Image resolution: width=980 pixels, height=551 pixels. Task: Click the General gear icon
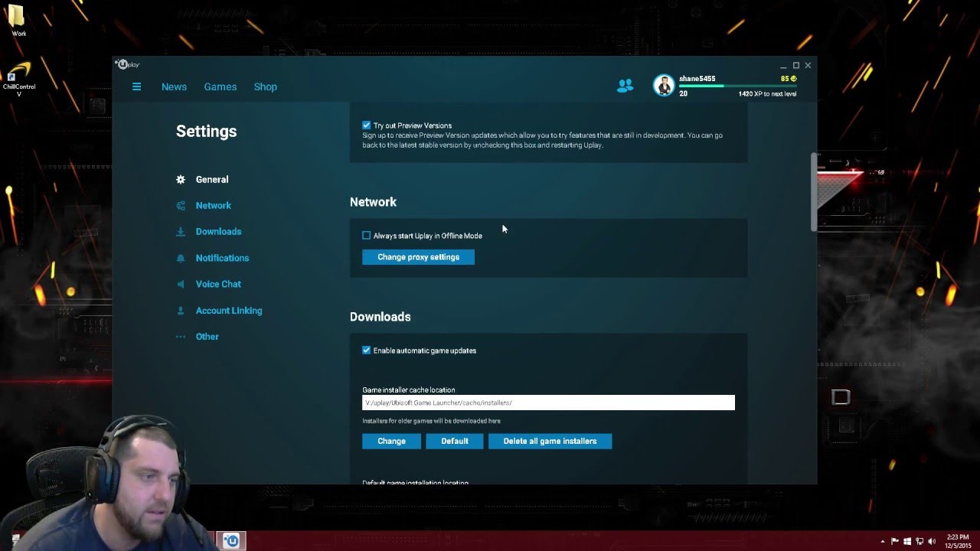coord(181,180)
